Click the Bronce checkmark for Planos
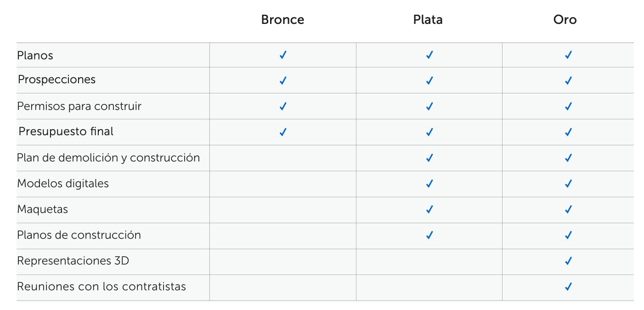The image size is (644, 310). pyautogui.click(x=283, y=55)
